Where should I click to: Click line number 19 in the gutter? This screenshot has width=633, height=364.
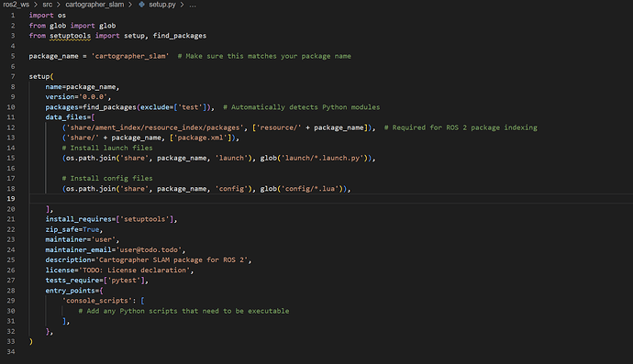click(11, 199)
